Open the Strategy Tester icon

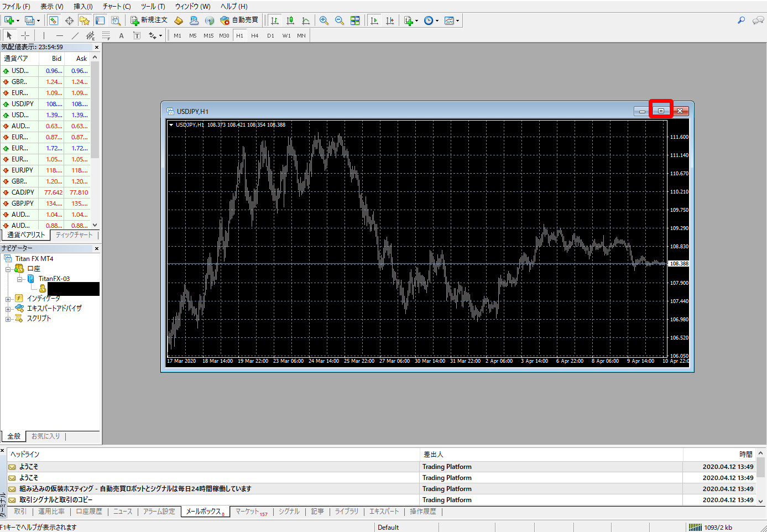116,20
